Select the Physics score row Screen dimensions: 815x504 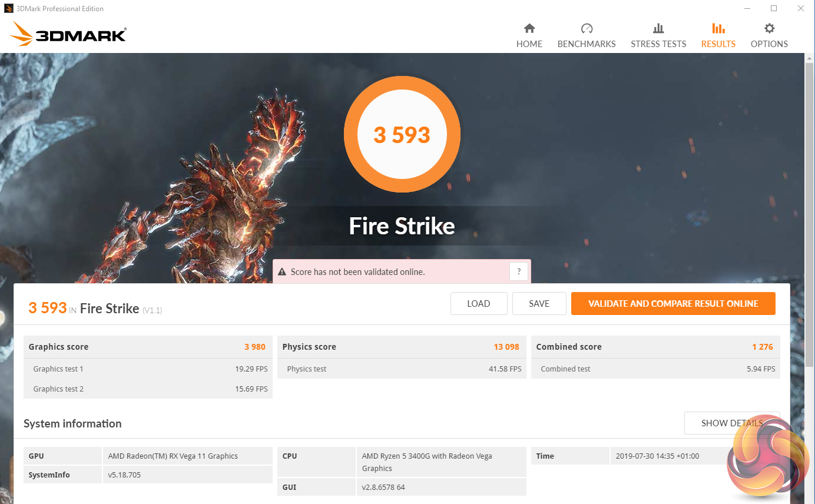pyautogui.click(x=400, y=347)
